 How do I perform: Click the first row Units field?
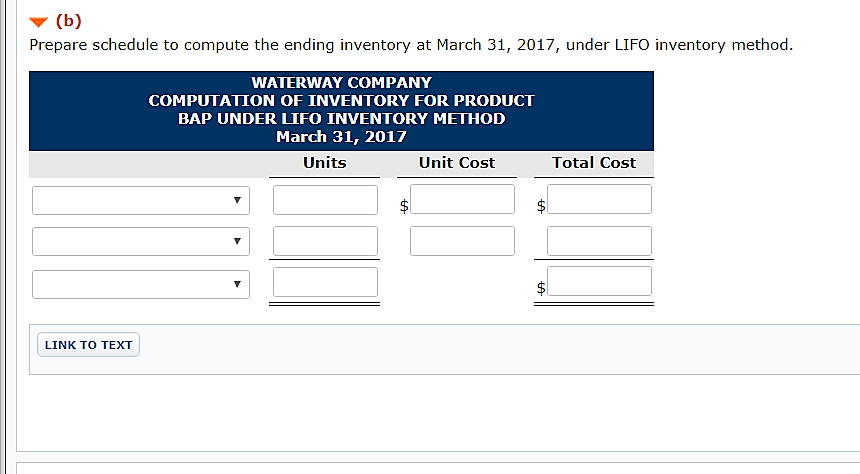pyautogui.click(x=325, y=200)
